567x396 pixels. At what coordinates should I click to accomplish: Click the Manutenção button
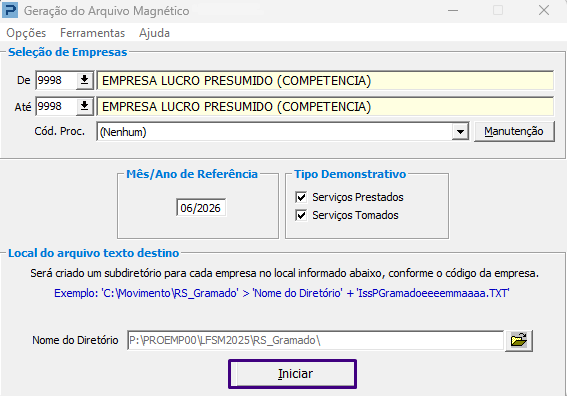514,131
